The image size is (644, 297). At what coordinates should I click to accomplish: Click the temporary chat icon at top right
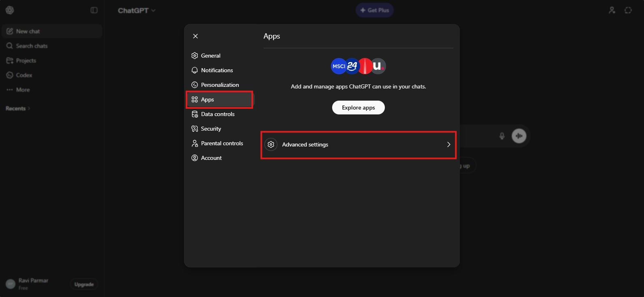[x=628, y=10]
